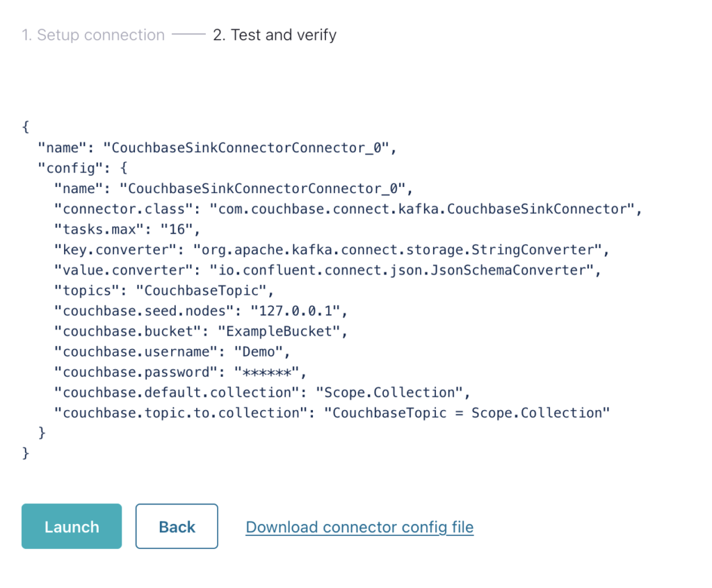Click the Launch button
The image size is (712, 588).
pos(72,527)
